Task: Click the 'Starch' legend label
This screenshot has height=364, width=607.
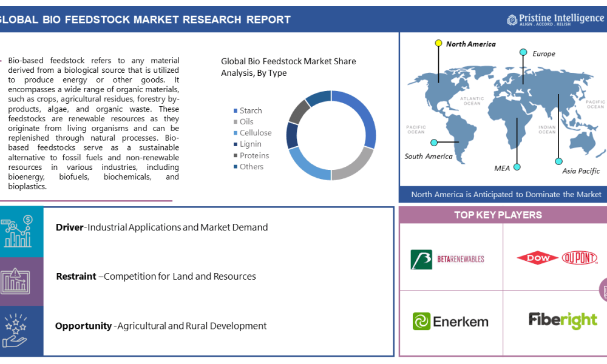Action: pos(251,110)
